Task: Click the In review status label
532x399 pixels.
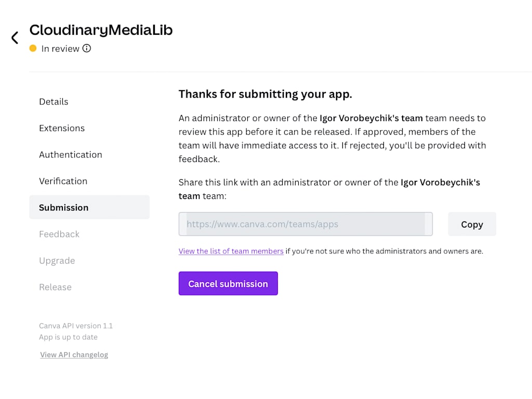Action: pyautogui.click(x=60, y=48)
